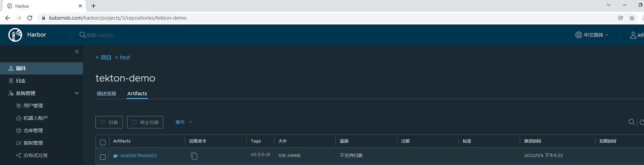Image resolution: width=644 pixels, height=165 pixels.
Task: Click the globe language icon
Action: pos(578,35)
